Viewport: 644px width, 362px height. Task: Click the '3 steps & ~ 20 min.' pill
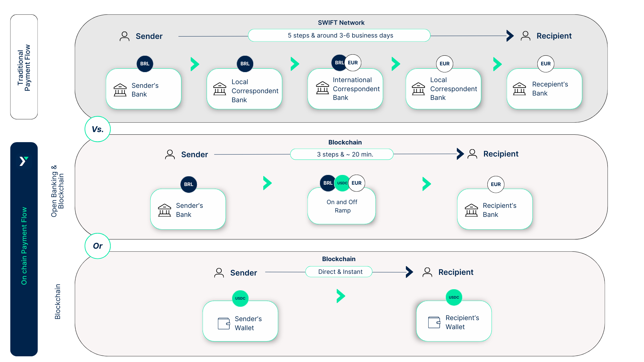342,155
